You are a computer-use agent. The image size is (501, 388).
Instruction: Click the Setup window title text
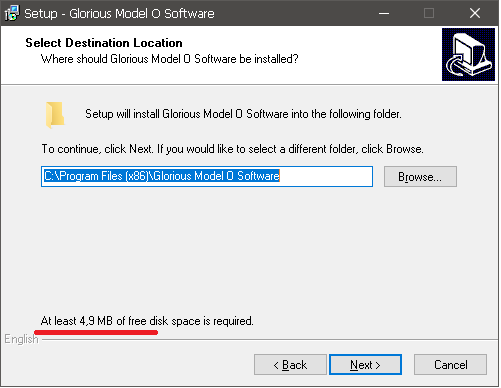119,14
